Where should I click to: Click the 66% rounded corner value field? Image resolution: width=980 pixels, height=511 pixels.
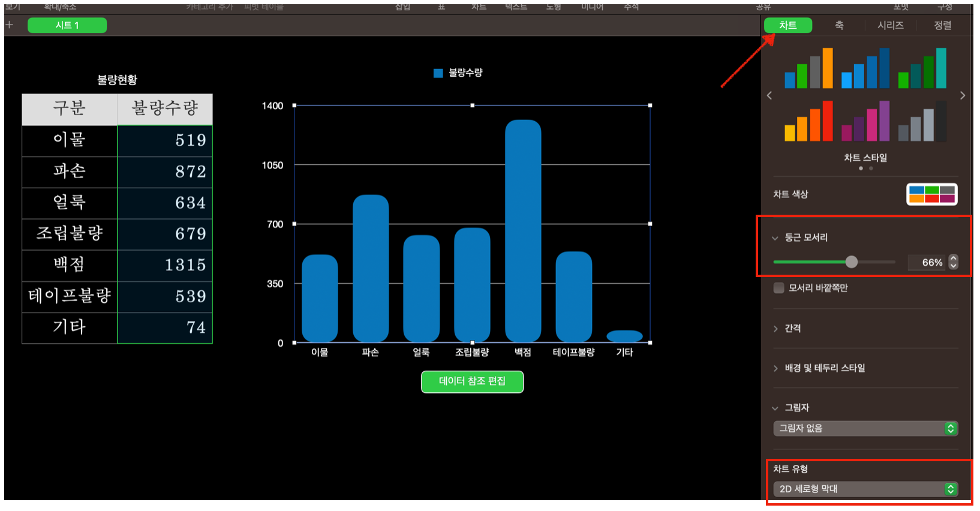pos(926,262)
